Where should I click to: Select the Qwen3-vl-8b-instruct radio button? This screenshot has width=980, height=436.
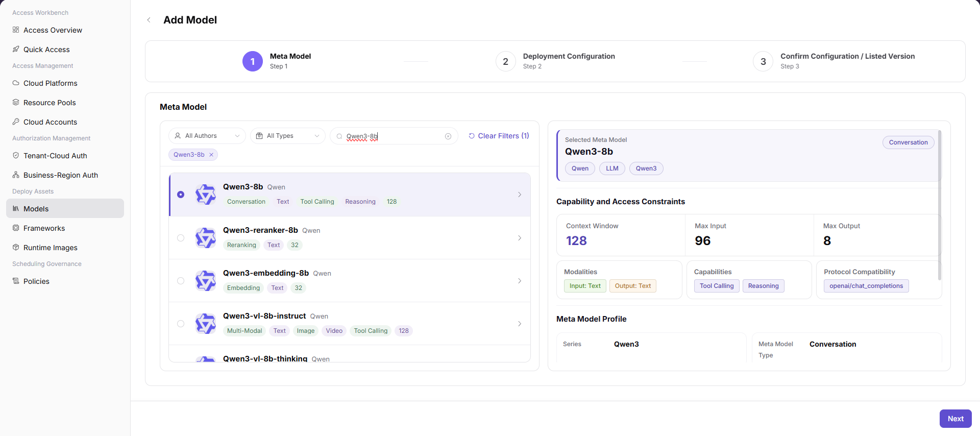181,324
